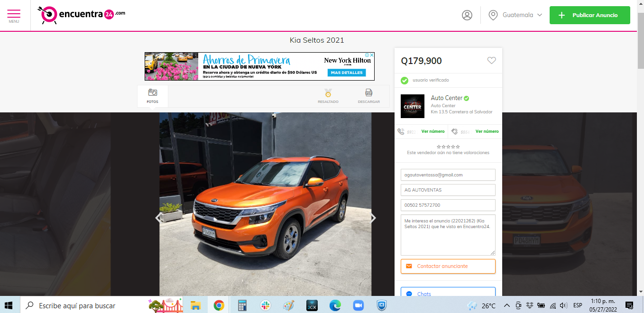Viewport: 644px width, 313px height.
Task: Select the Kia Seltos 2021 title text
Action: pyautogui.click(x=317, y=40)
